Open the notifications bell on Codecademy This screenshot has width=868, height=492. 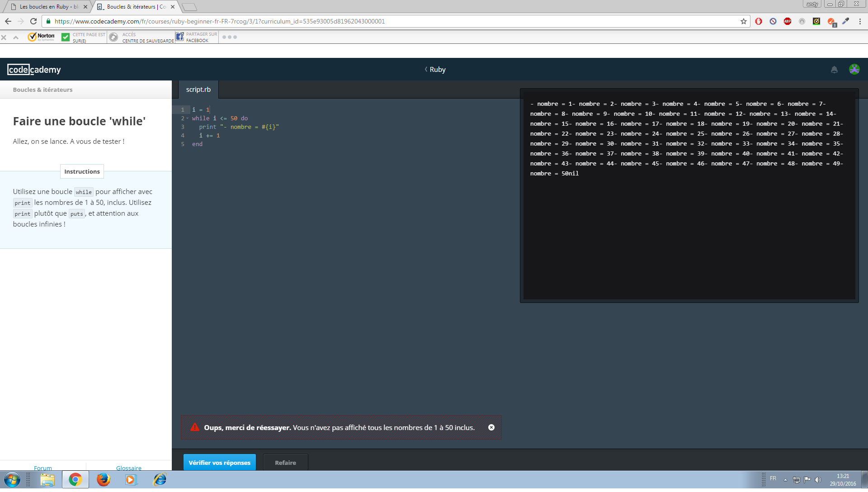point(835,70)
